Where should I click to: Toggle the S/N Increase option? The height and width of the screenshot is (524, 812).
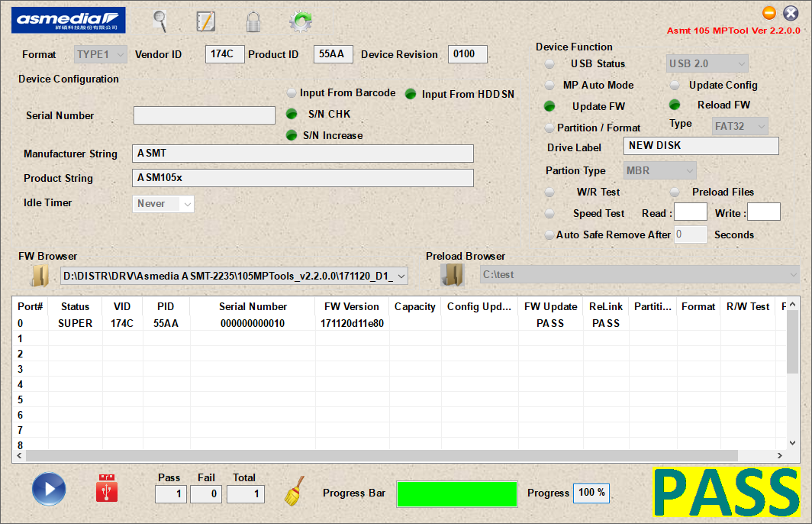click(x=324, y=135)
